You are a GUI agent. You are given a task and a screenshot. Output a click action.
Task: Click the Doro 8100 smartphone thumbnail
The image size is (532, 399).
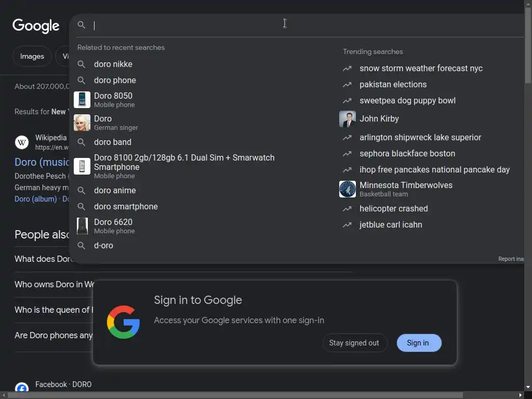coord(82,166)
